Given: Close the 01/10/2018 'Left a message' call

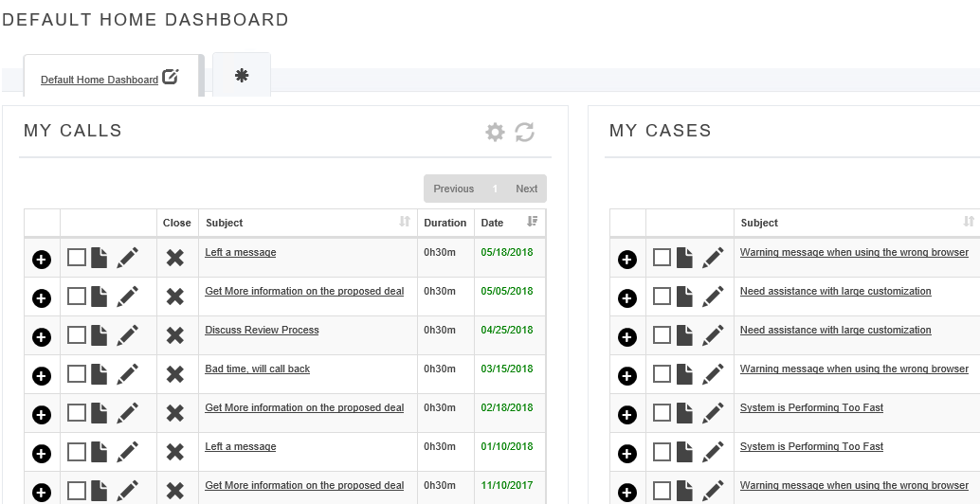Looking at the screenshot, I should click(x=175, y=452).
